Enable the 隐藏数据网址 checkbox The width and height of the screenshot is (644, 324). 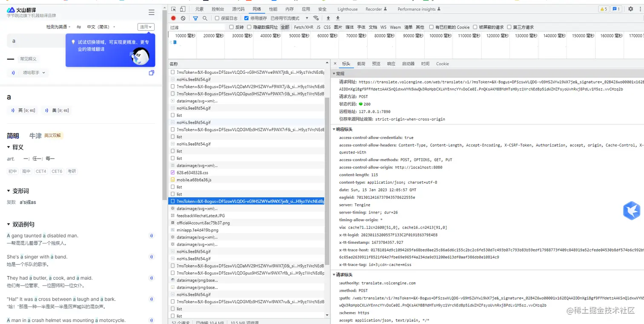point(249,27)
